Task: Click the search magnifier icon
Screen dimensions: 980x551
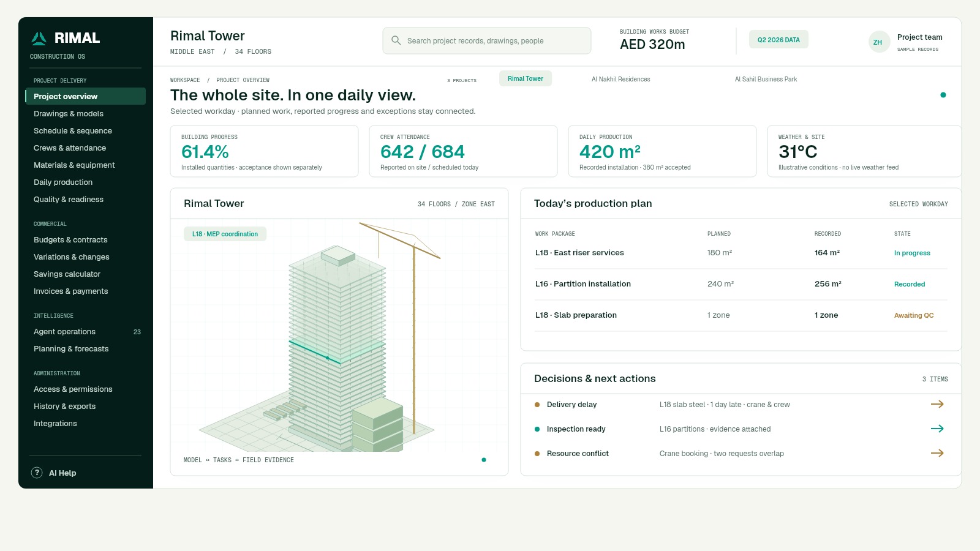Action: point(396,40)
